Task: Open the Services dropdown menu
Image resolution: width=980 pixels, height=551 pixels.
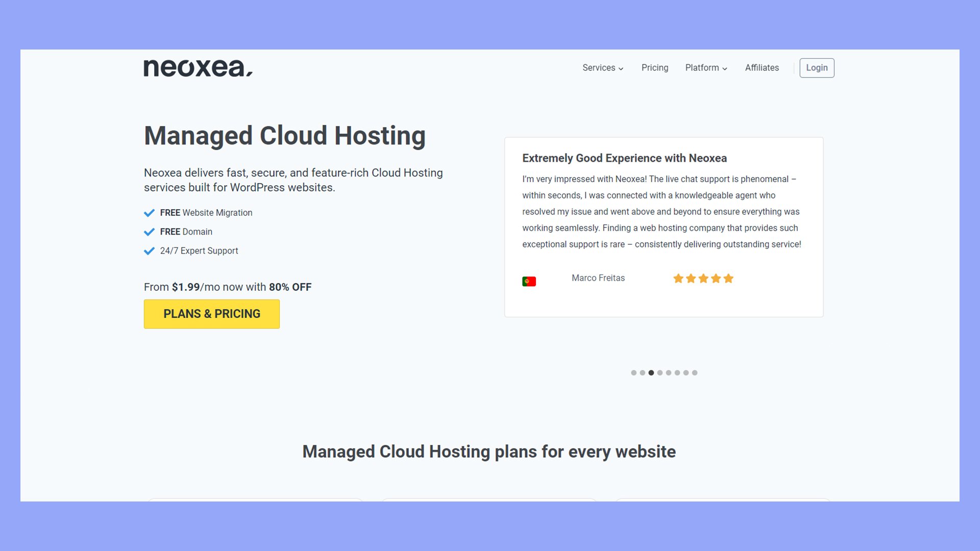Action: [603, 68]
